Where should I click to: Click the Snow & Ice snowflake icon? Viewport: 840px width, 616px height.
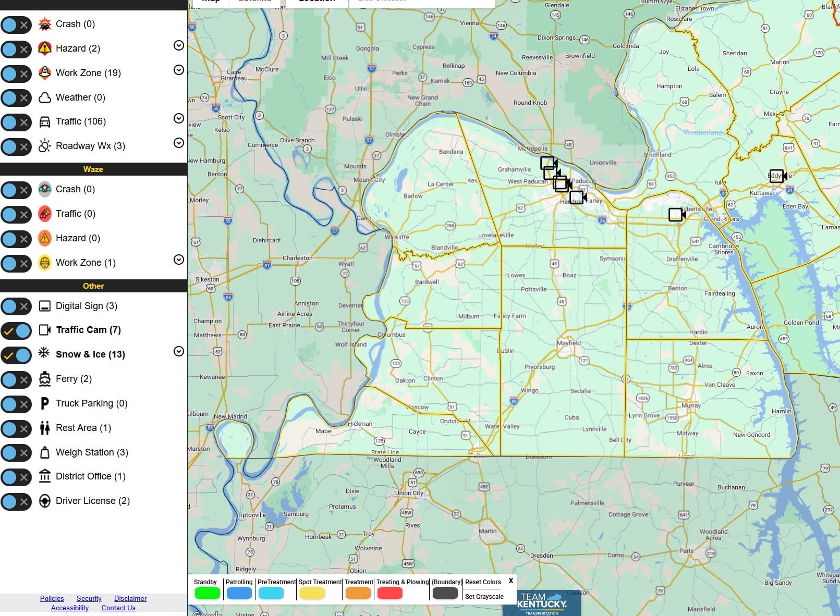click(x=44, y=353)
